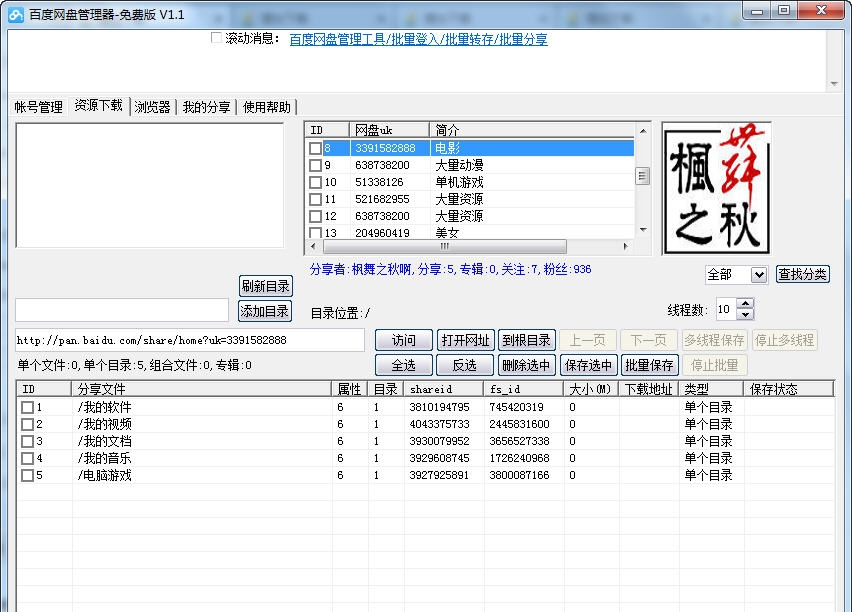Click the 到根目录 button
The height and width of the screenshot is (612, 852).
528,339
